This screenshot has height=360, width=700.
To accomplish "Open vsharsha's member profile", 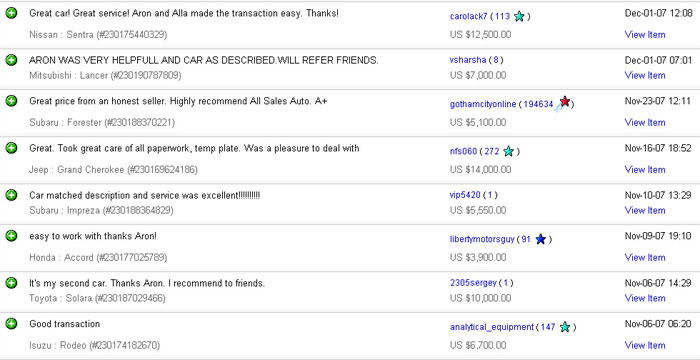I will [468, 60].
